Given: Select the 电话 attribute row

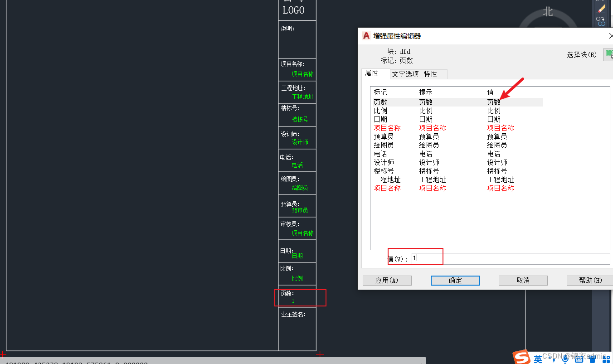Looking at the screenshot, I should click(x=457, y=154).
